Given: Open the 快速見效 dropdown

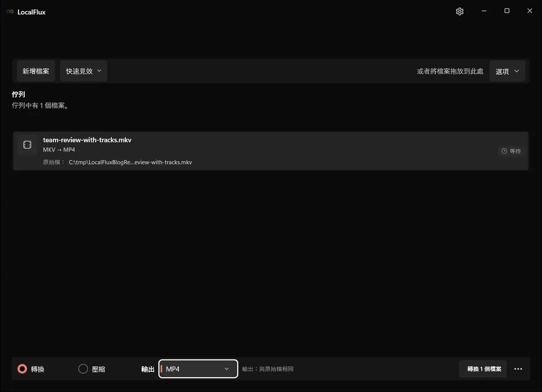Looking at the screenshot, I should click(84, 71).
